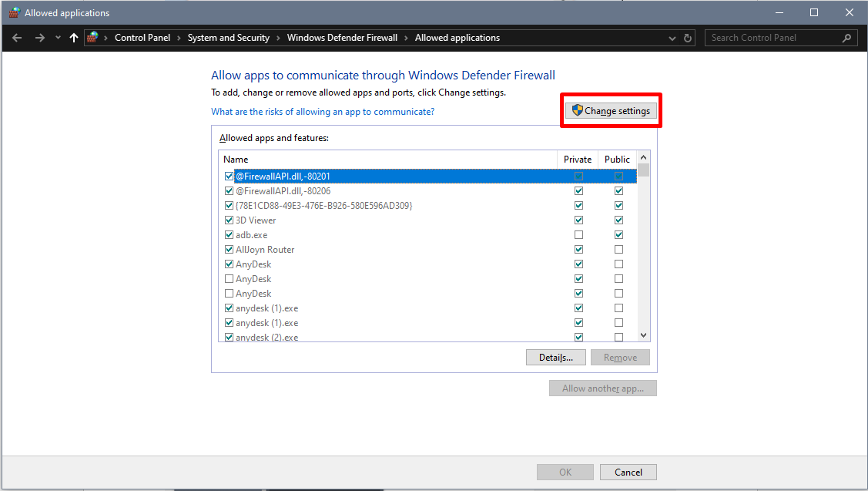Uncheck the 3D Viewer name checkbox
Viewport: 868px width, 491px height.
click(x=230, y=220)
